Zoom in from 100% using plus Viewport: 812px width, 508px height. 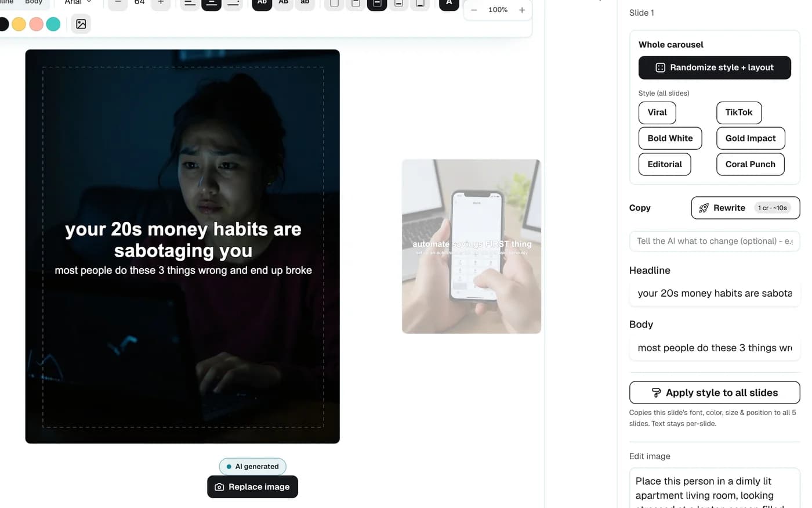pos(522,10)
